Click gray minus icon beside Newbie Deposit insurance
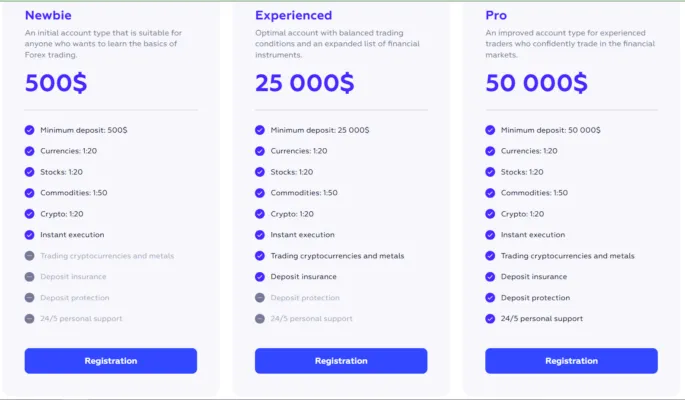Image resolution: width=685 pixels, height=400 pixels. [30, 277]
